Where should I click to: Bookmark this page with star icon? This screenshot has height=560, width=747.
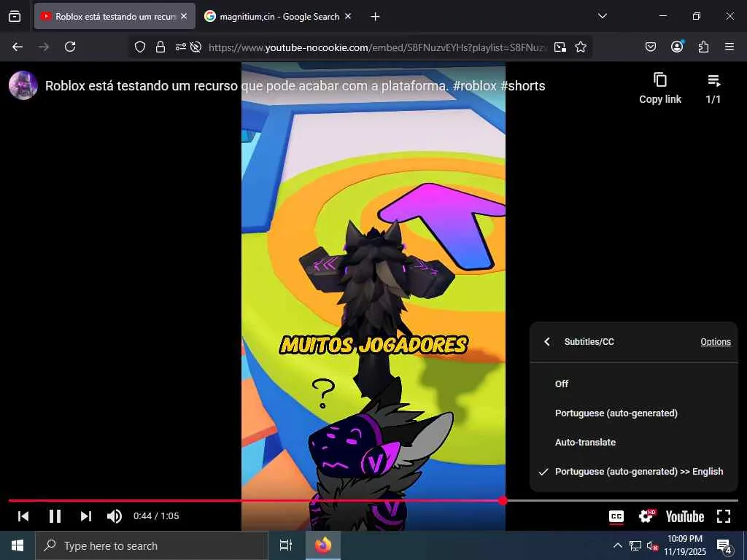click(580, 47)
